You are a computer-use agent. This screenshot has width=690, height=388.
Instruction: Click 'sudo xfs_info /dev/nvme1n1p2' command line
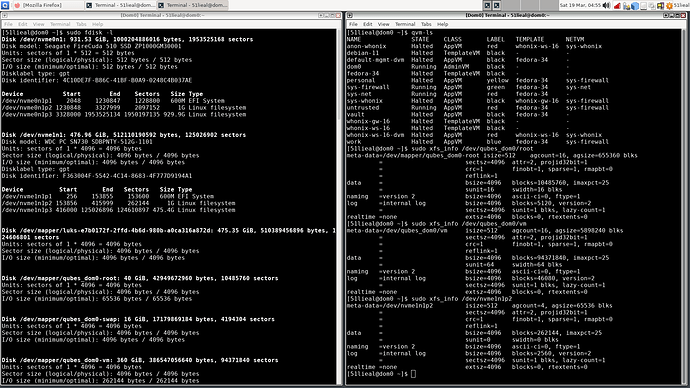coord(462,299)
